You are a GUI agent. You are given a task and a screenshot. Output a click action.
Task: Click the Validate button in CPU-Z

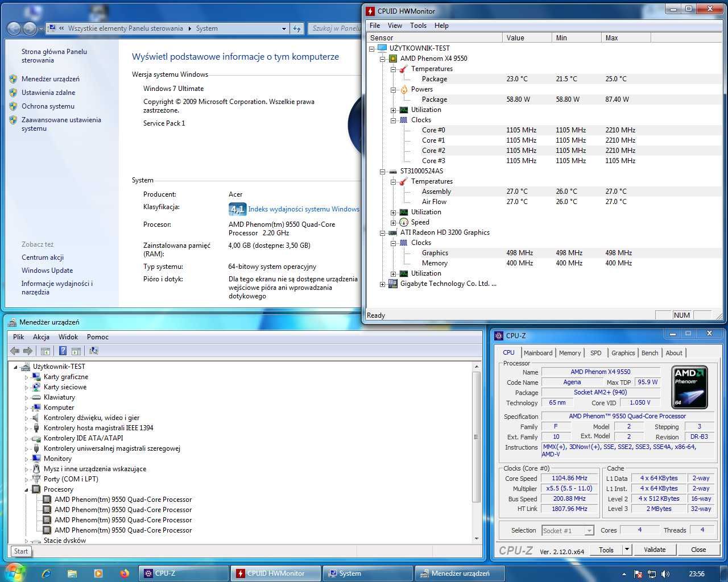655,550
